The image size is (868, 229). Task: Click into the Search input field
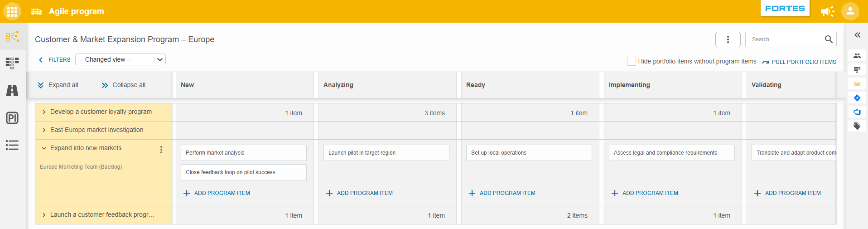click(786, 39)
